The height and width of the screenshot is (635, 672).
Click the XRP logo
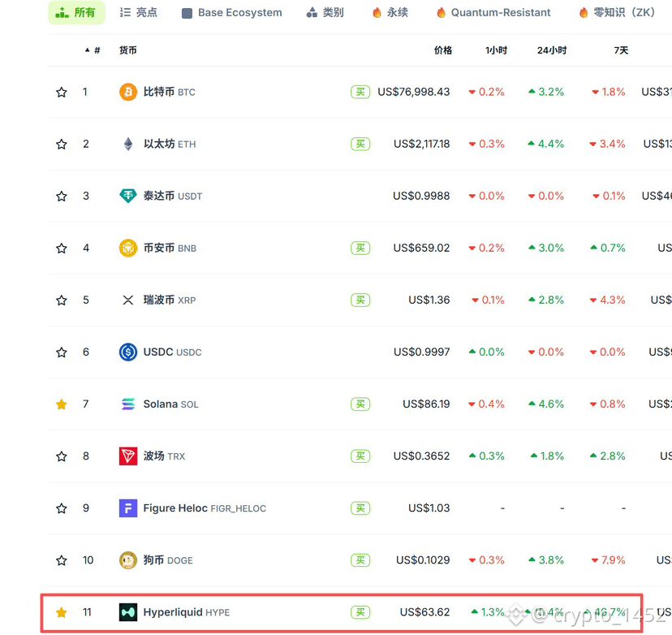pyautogui.click(x=127, y=300)
